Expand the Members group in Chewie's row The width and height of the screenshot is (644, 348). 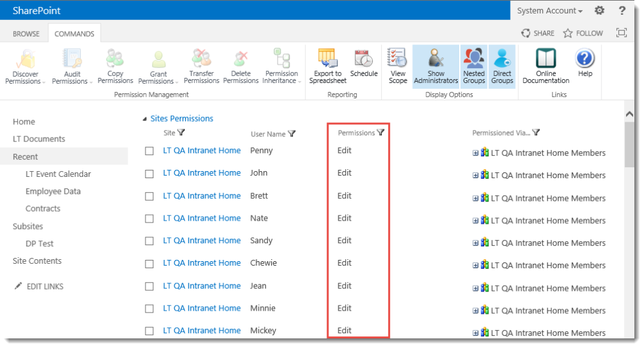pyautogui.click(x=475, y=266)
